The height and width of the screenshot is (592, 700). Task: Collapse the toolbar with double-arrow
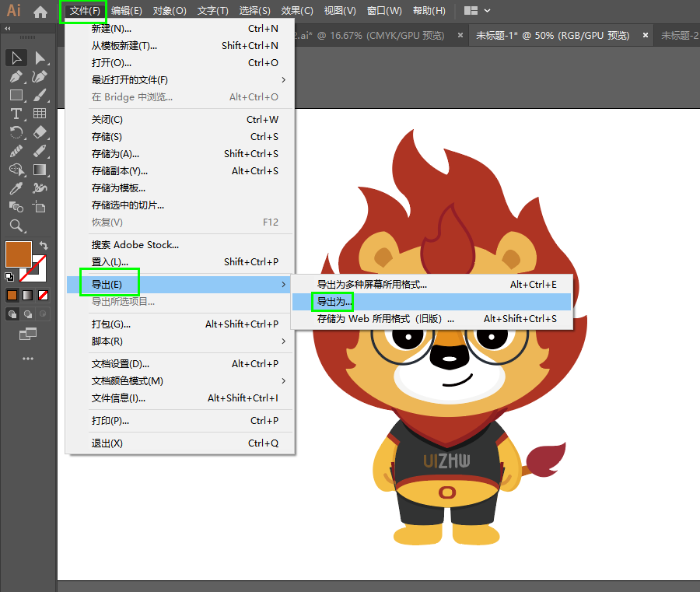pyautogui.click(x=8, y=29)
